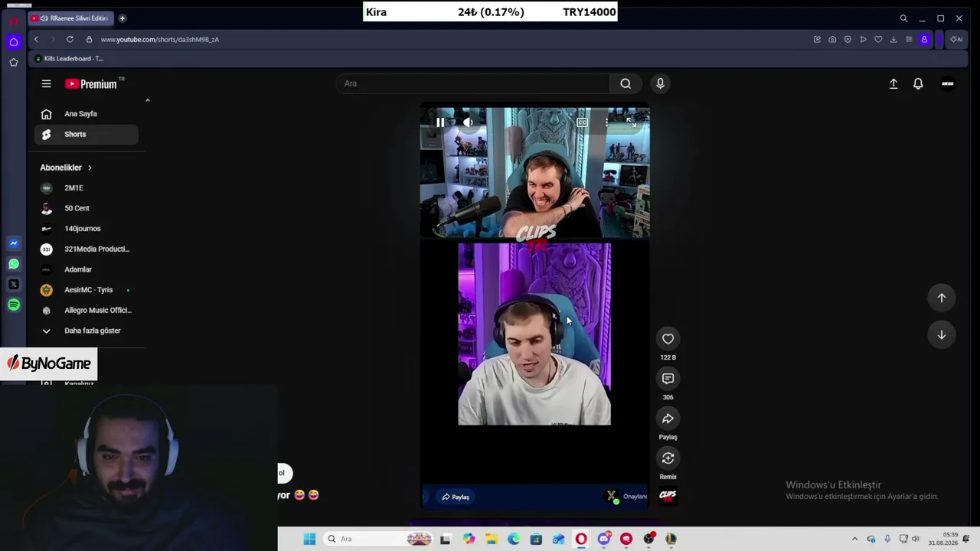The height and width of the screenshot is (551, 980).
Task: Share the Short via the arrow icon
Action: tap(668, 419)
